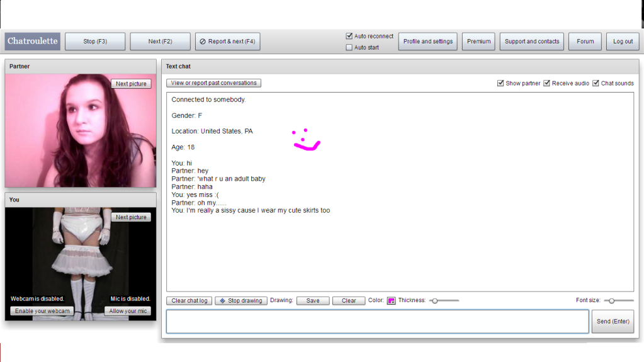Open the Forum

point(585,41)
